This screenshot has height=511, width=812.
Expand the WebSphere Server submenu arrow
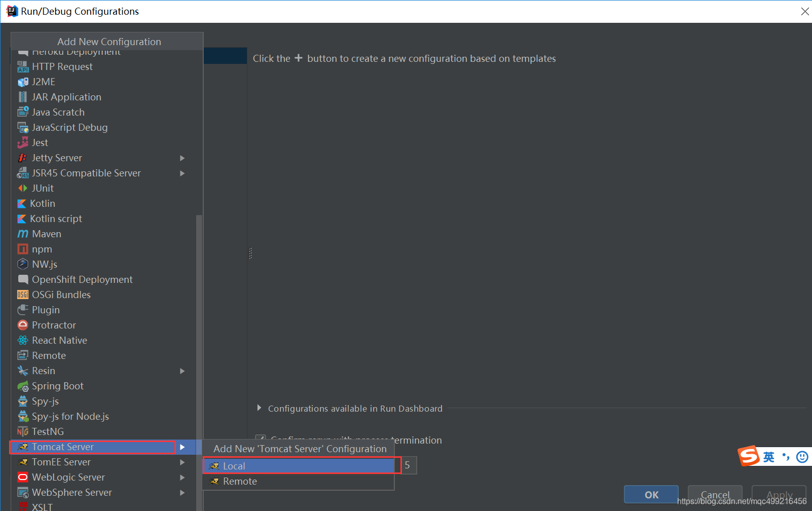182,492
